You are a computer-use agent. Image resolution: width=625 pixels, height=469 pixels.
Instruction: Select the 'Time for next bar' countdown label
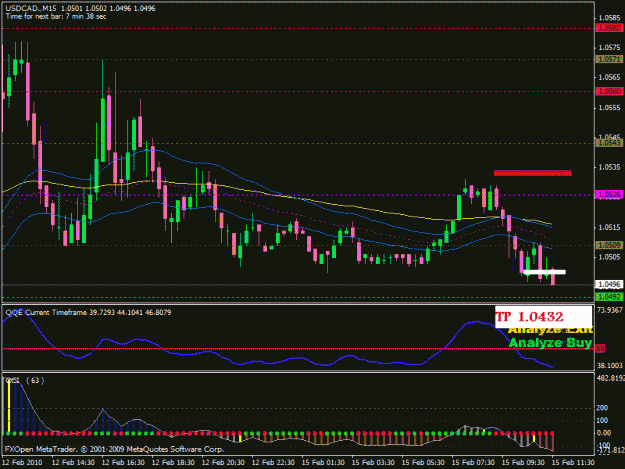tap(56, 16)
